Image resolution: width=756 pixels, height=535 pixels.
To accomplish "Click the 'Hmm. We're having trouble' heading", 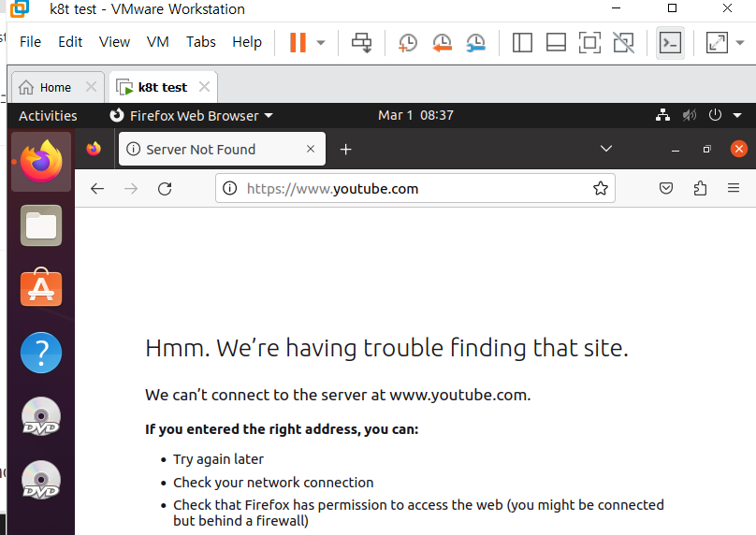I will (386, 349).
